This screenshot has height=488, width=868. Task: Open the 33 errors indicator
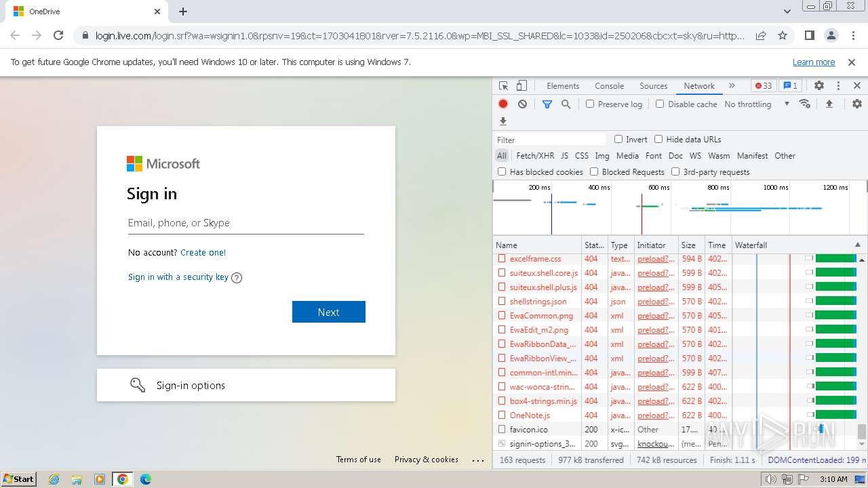(x=764, y=86)
